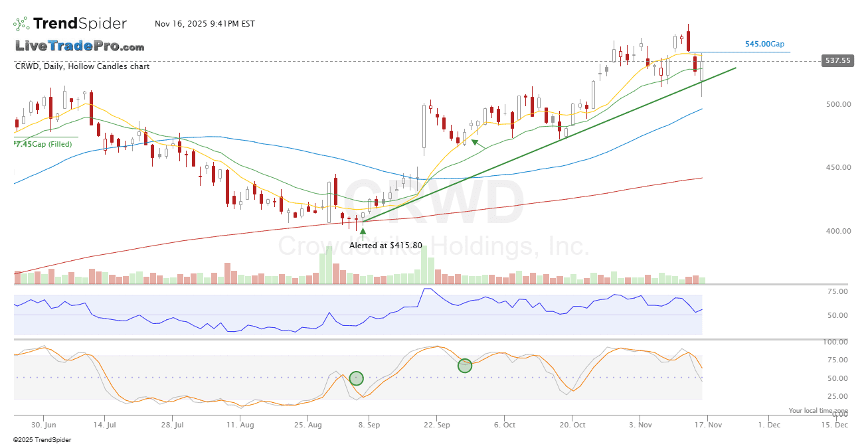The height and width of the screenshot is (446, 868).
Task: Click the CRWD Daily Hollow Candles title
Action: tap(82, 66)
